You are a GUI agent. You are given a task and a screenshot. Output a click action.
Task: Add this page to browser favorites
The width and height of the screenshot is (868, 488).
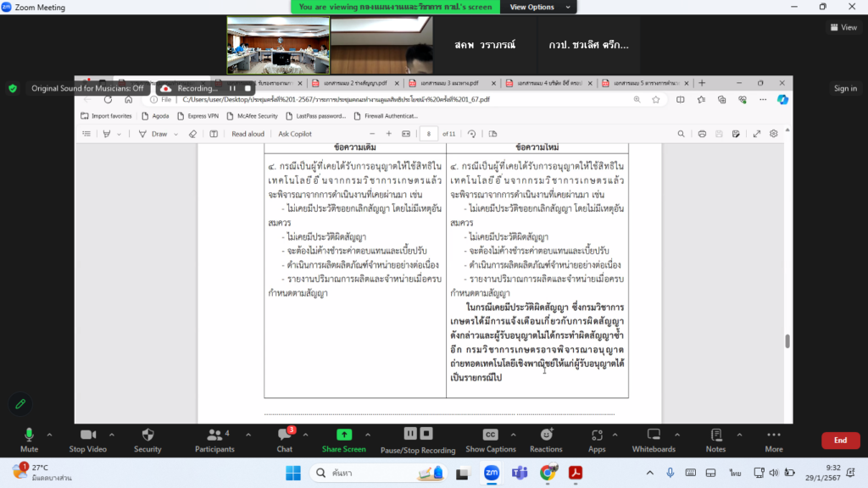pos(656,100)
